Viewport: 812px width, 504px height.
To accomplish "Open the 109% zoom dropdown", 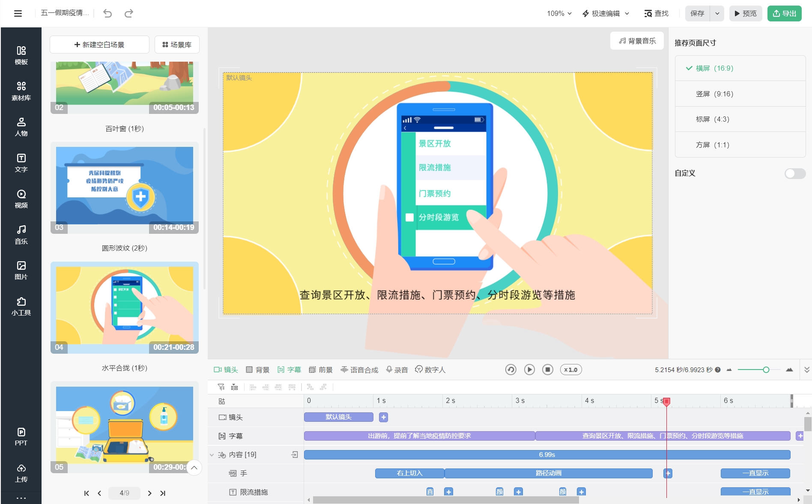I will tap(559, 13).
